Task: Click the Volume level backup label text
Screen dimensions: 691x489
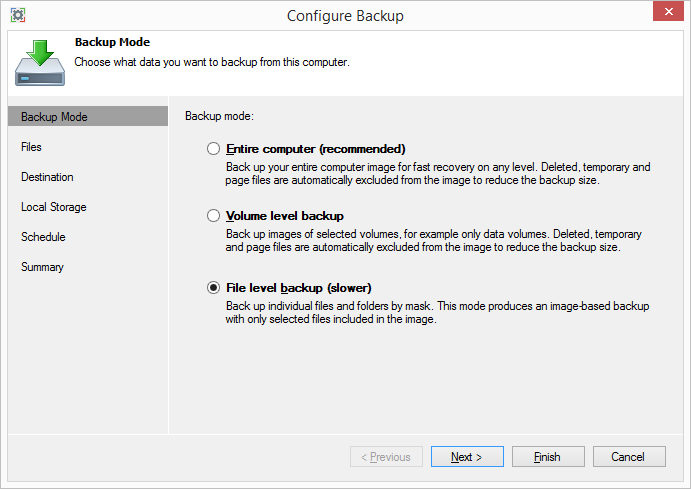Action: 285,215
